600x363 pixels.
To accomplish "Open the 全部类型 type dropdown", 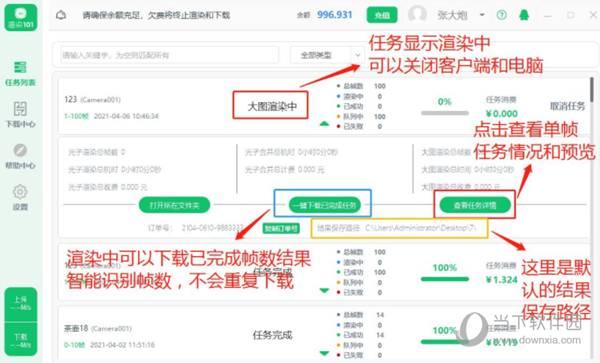I will pos(327,55).
